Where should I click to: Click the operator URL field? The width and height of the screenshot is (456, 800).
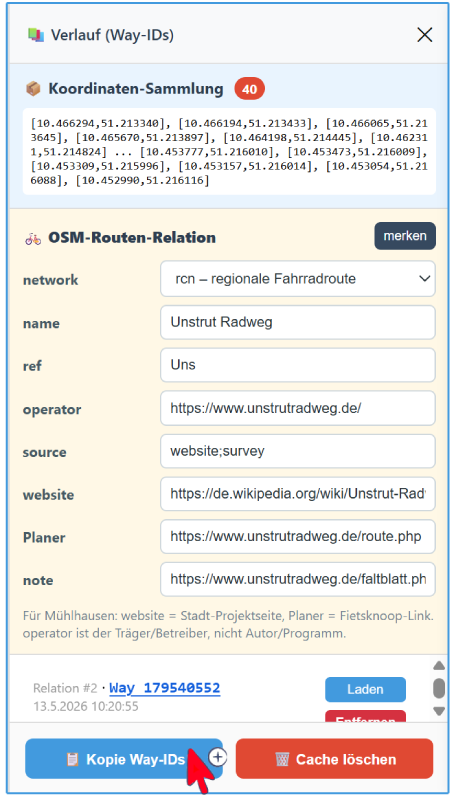tap(298, 408)
